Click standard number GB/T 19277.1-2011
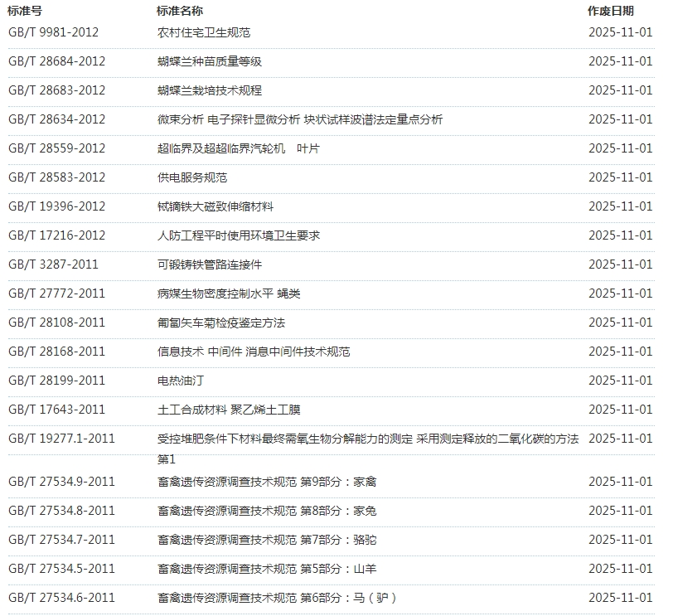This screenshot has width=678, height=616. [x=61, y=439]
